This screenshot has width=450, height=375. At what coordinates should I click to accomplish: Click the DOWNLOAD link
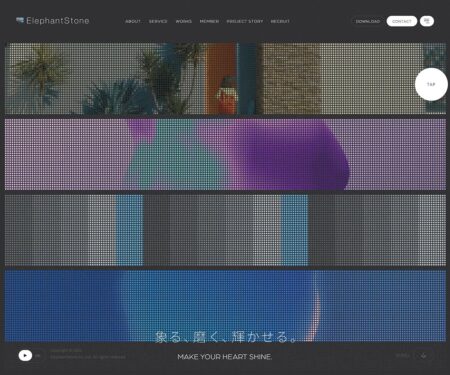[x=368, y=21]
